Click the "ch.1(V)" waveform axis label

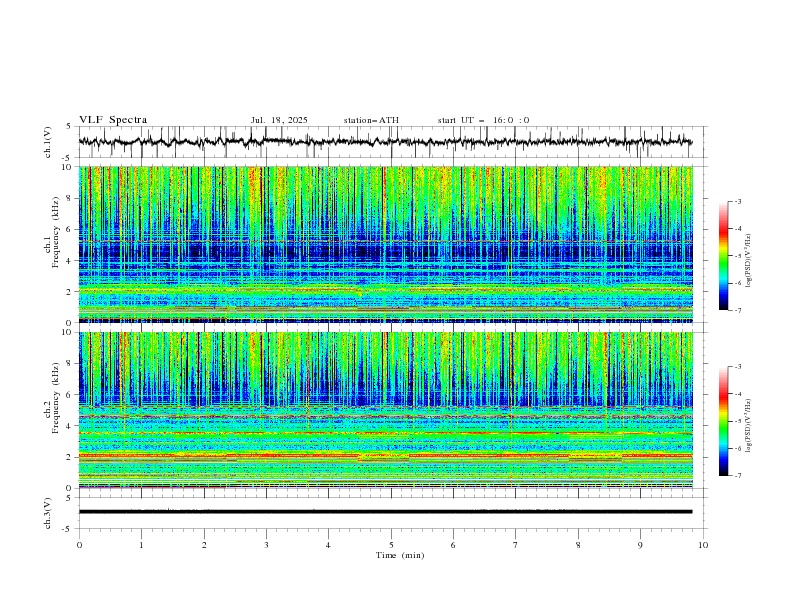[x=48, y=142]
